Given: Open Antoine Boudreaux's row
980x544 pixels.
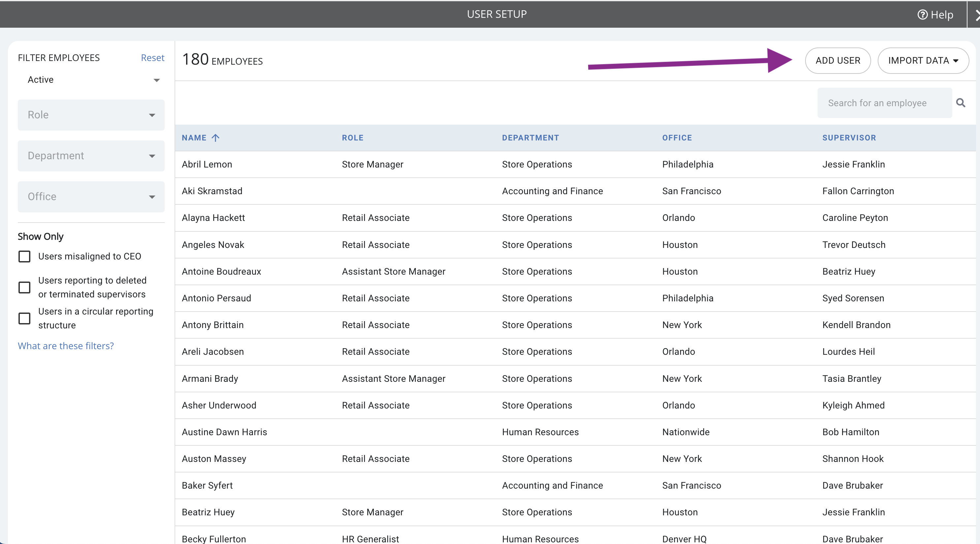Looking at the screenshot, I should click(x=575, y=271).
